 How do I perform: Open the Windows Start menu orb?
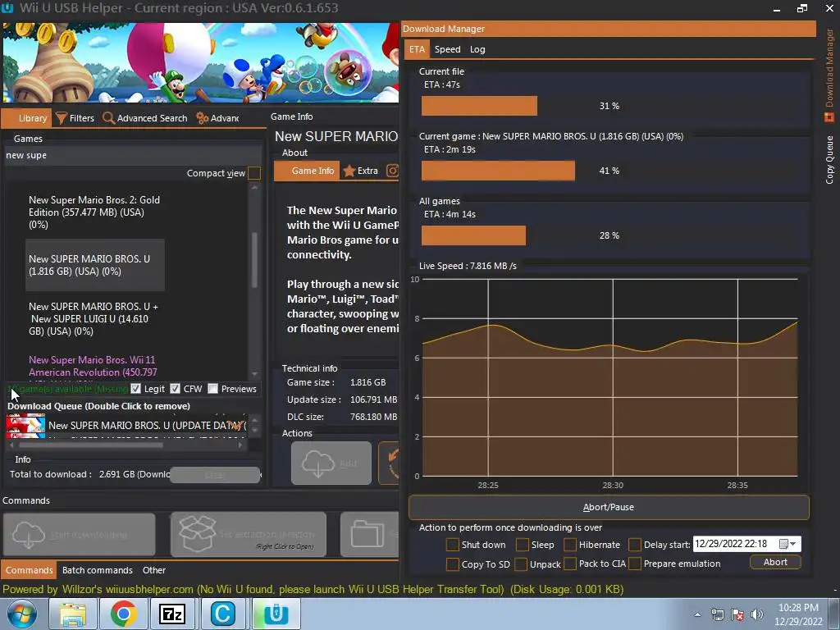click(22, 614)
